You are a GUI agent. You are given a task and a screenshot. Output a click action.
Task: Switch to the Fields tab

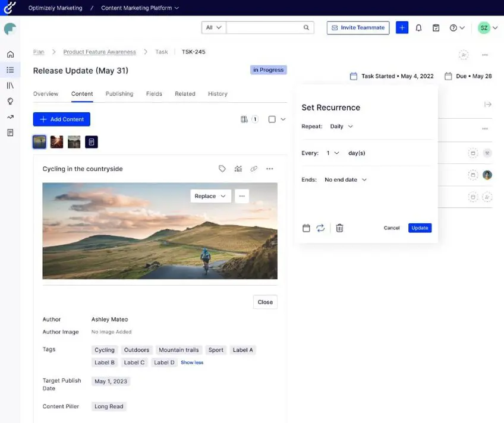[x=154, y=94]
